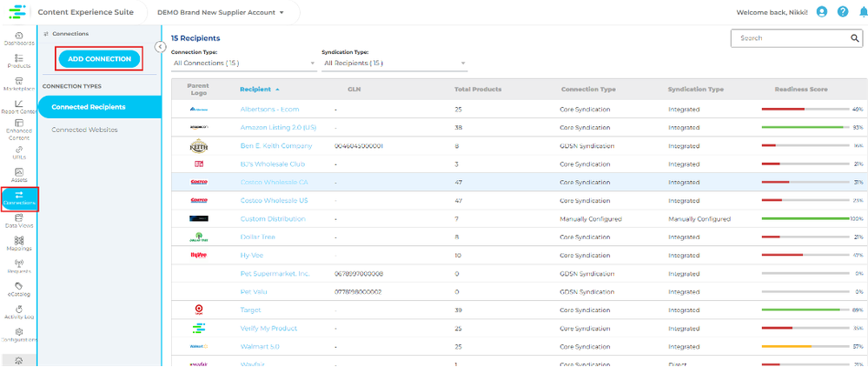The height and width of the screenshot is (367, 868).
Task: Click the Content Experience Suite logo
Action: coord(17,11)
